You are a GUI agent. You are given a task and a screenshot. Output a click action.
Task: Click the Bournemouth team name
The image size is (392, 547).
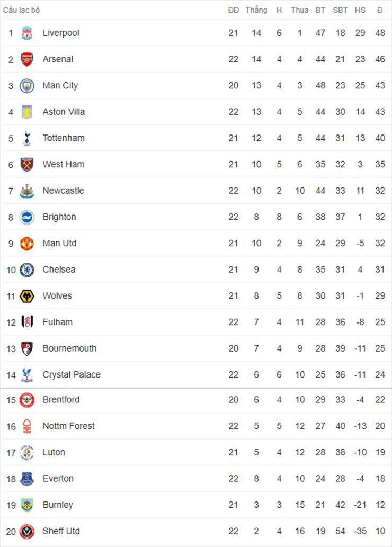pyautogui.click(x=69, y=348)
